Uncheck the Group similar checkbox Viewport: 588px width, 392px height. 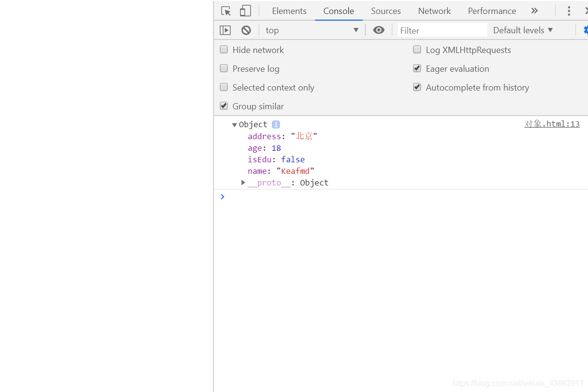click(224, 106)
